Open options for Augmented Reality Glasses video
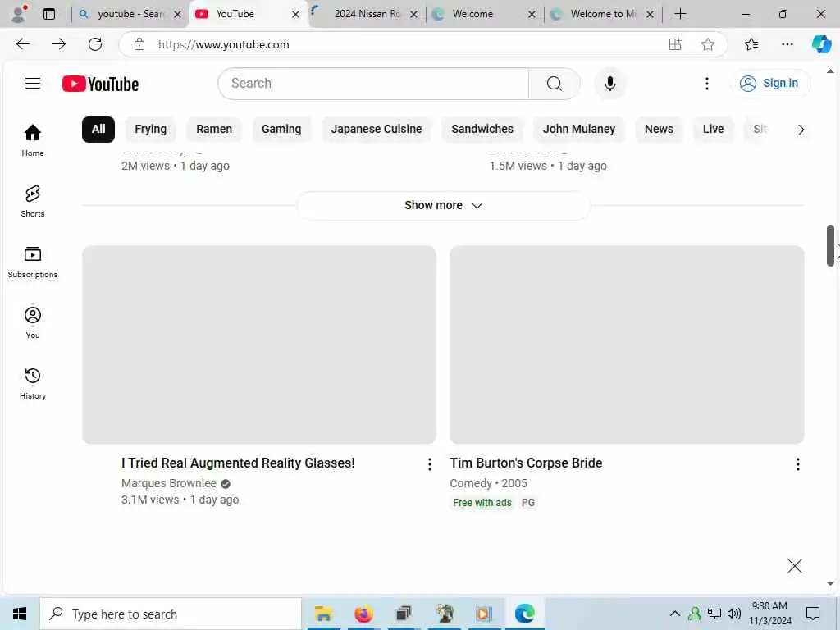 tap(429, 464)
